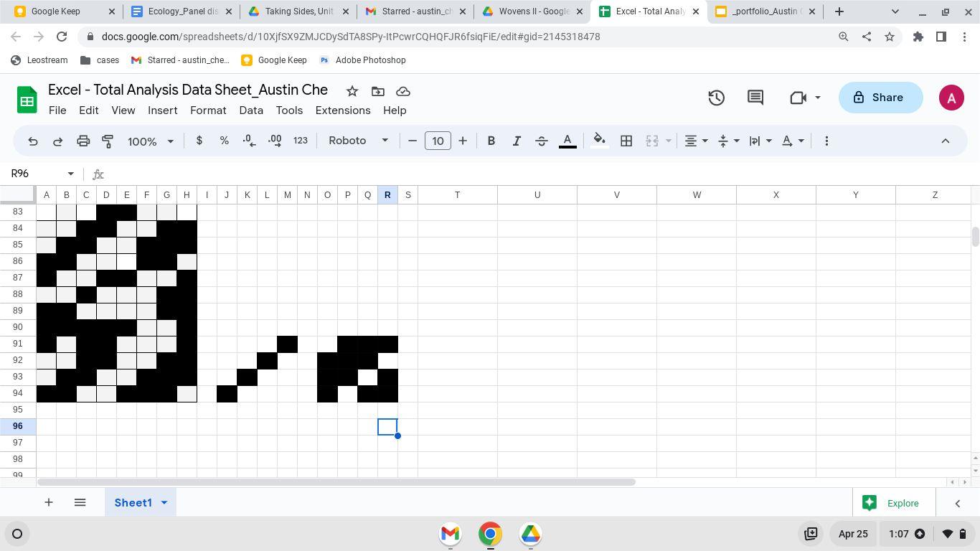Activate the Paint format tool
This screenshot has width=980, height=551.
coord(108,141)
